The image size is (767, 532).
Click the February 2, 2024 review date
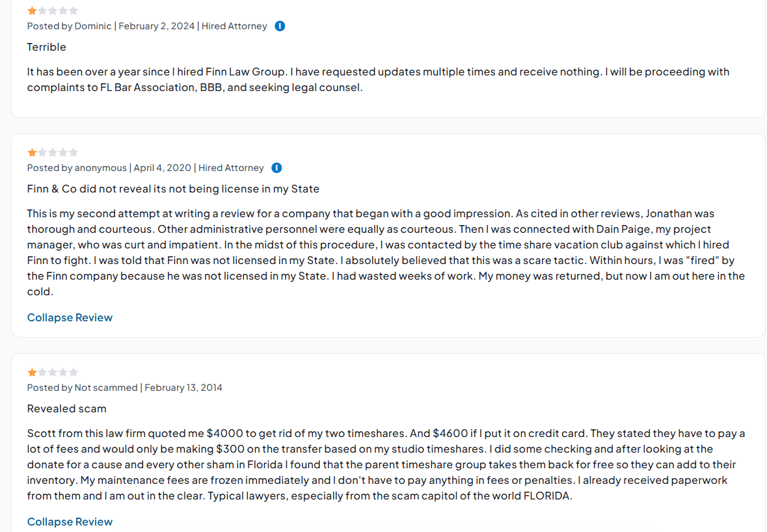[156, 26]
